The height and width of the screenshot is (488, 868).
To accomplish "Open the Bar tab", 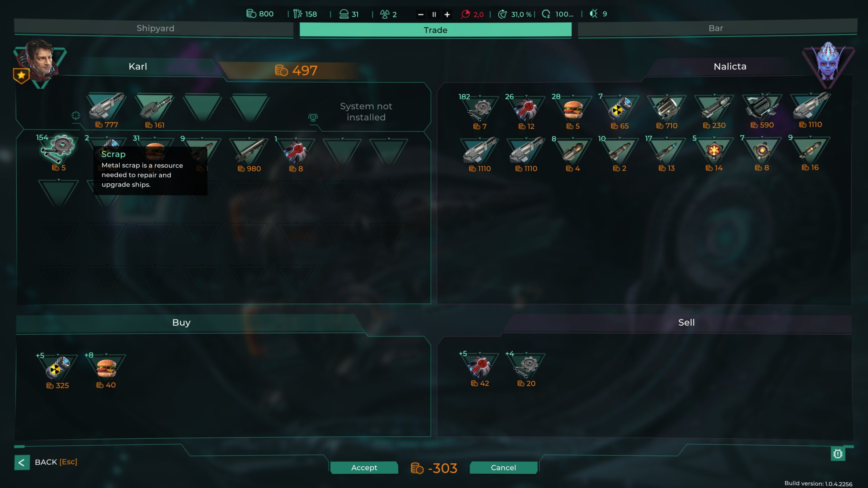I will tap(716, 28).
